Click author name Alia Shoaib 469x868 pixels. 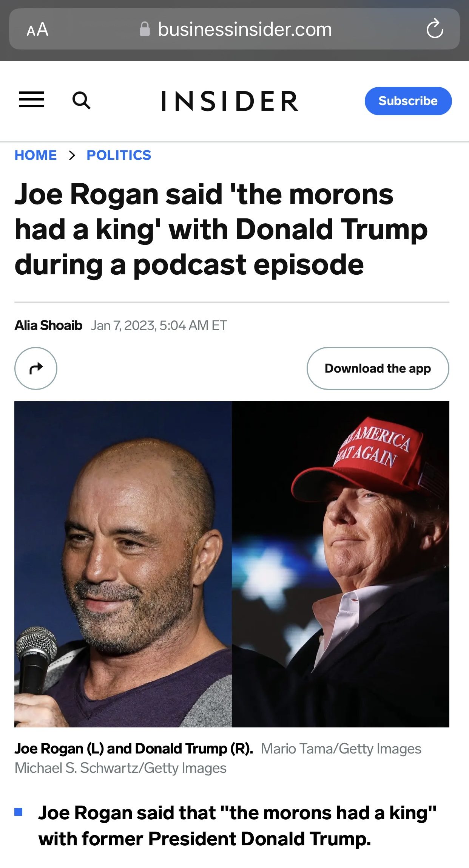tap(48, 325)
